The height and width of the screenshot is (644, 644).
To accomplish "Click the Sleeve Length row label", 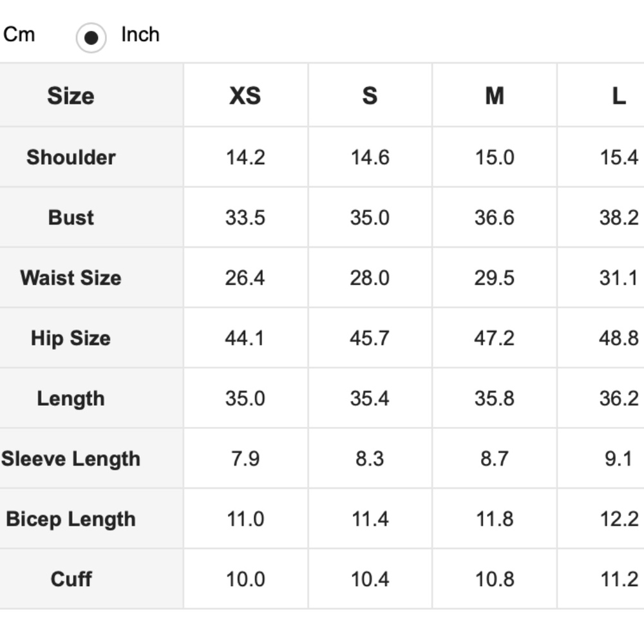I will (x=71, y=459).
